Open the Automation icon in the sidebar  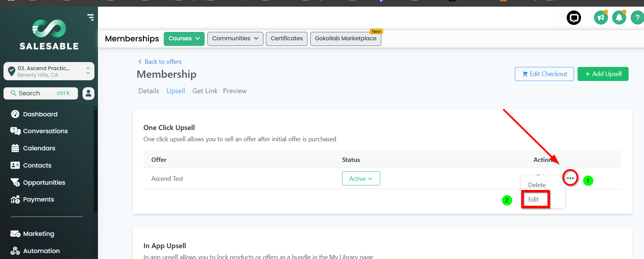click(15, 251)
